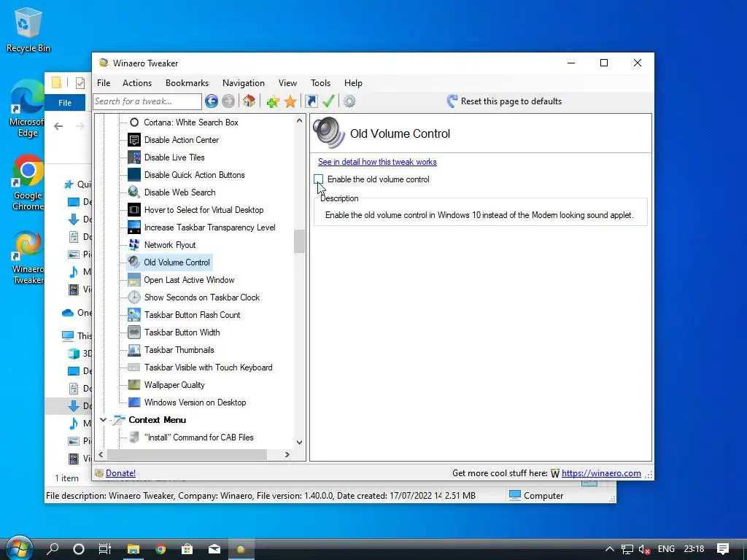
Task: Open Microsoft Store on the taskbar
Action: click(187, 549)
